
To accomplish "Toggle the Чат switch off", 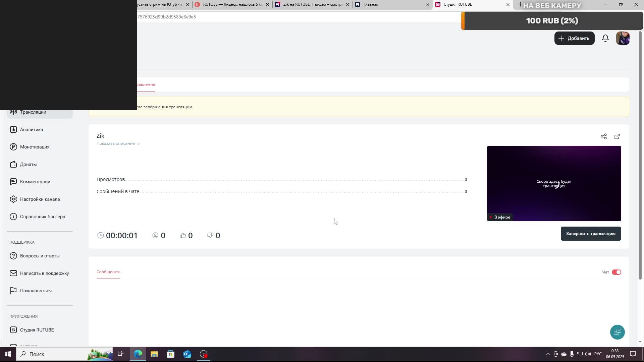I will [x=616, y=272].
